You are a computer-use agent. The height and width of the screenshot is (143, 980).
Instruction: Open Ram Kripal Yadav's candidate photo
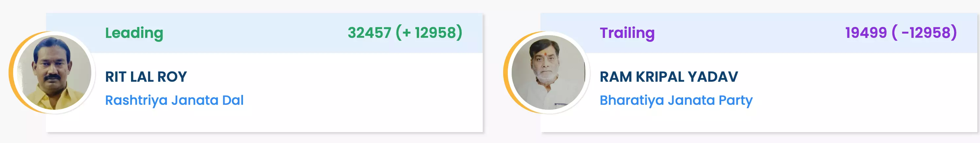pyautogui.click(x=548, y=72)
